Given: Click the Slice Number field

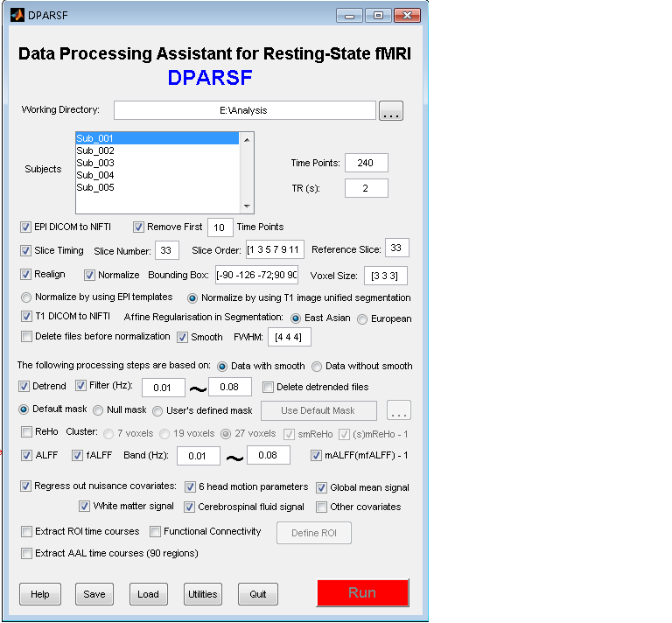Looking at the screenshot, I should pos(167,250).
